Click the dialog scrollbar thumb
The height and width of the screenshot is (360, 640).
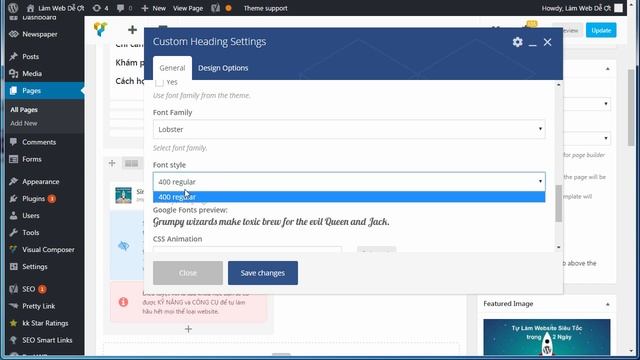pos(558,203)
